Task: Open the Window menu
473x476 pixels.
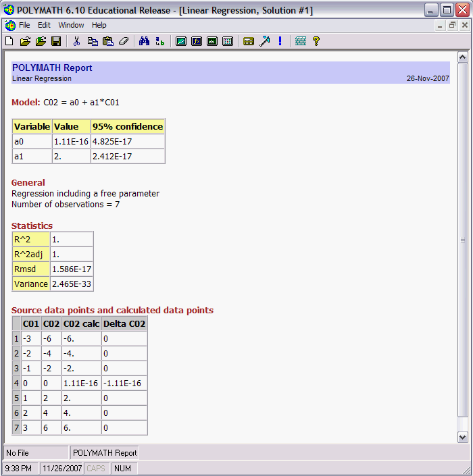Action: pyautogui.click(x=71, y=25)
